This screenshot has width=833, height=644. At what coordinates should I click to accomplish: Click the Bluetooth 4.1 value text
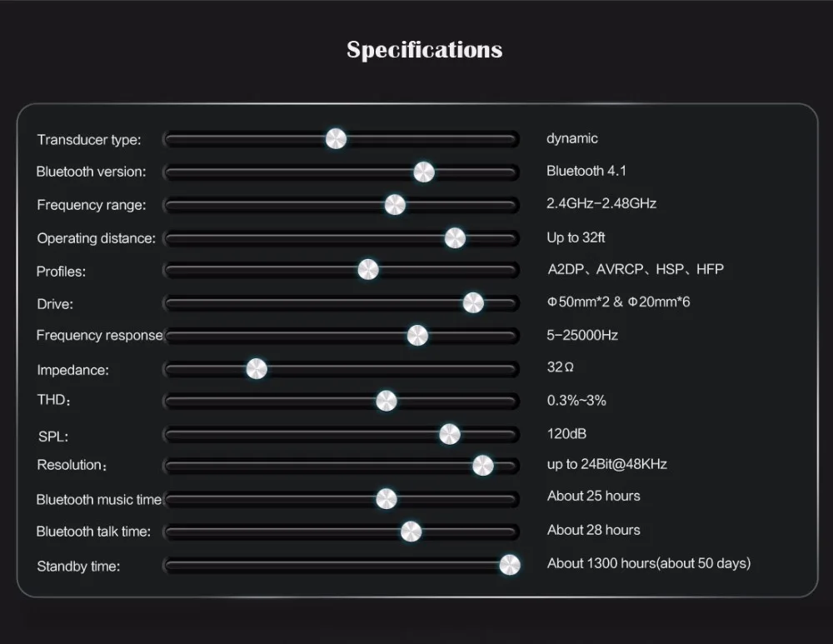[586, 171]
